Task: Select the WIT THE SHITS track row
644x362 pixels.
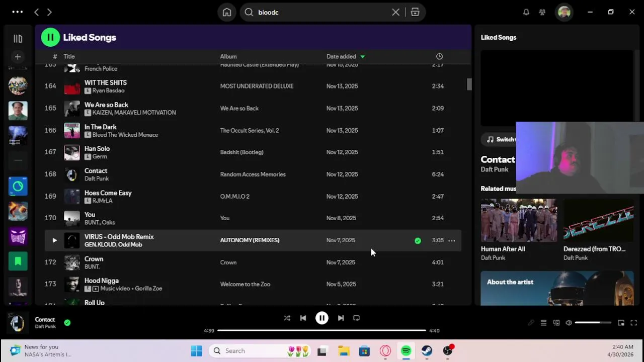Action: click(x=253, y=86)
